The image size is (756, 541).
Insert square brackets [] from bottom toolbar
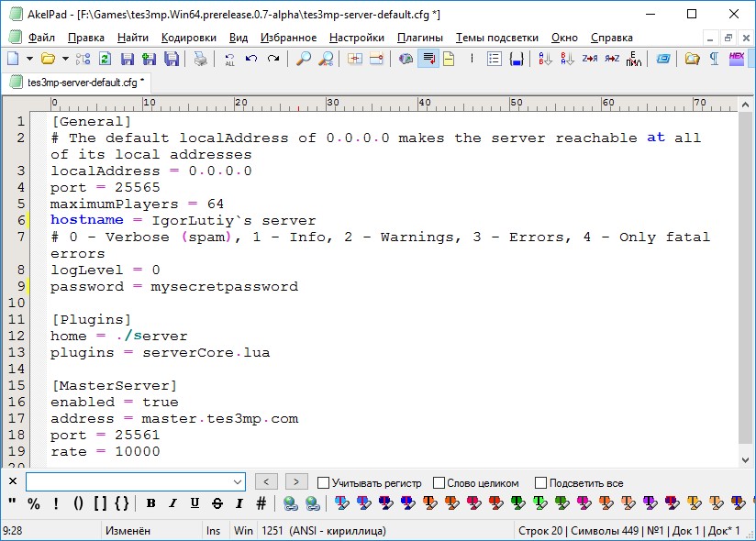coord(100,503)
